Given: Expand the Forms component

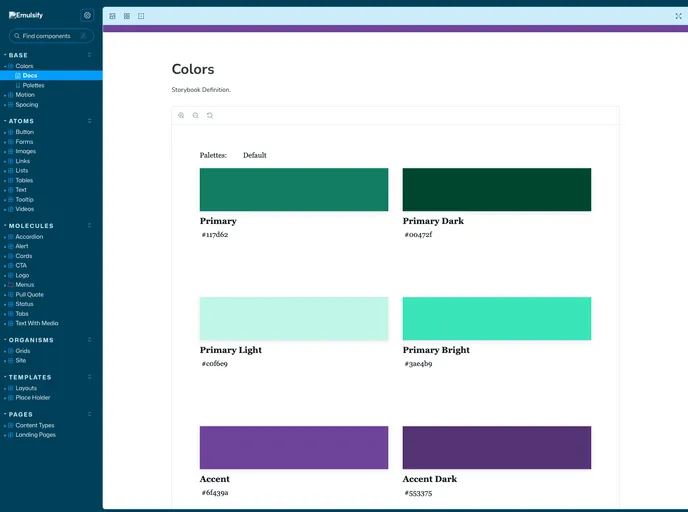Looking at the screenshot, I should [x=24, y=142].
